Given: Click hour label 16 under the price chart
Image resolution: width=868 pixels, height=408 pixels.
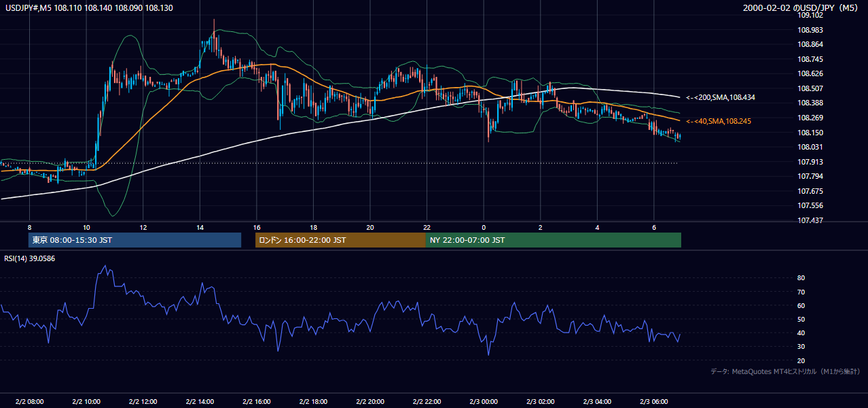Looking at the screenshot, I should [256, 227].
